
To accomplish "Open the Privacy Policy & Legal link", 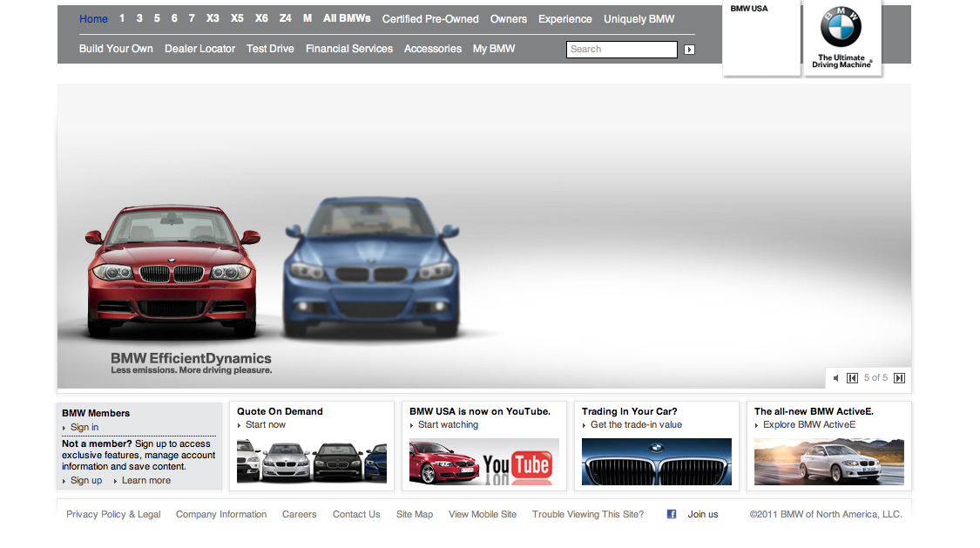I will click(113, 514).
